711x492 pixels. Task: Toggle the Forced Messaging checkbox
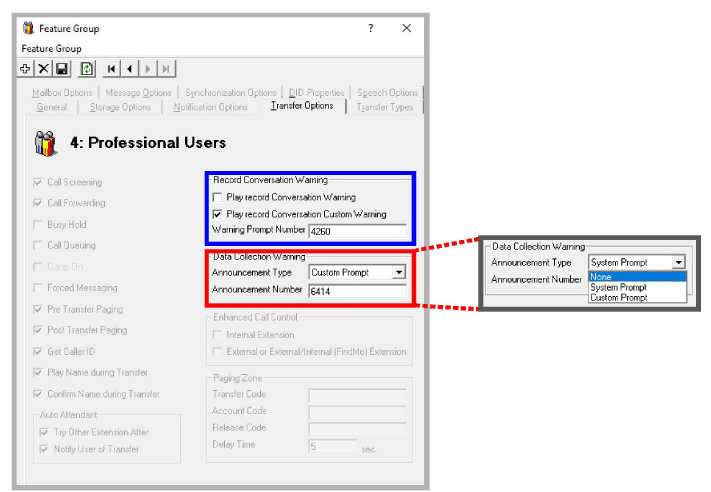(38, 288)
